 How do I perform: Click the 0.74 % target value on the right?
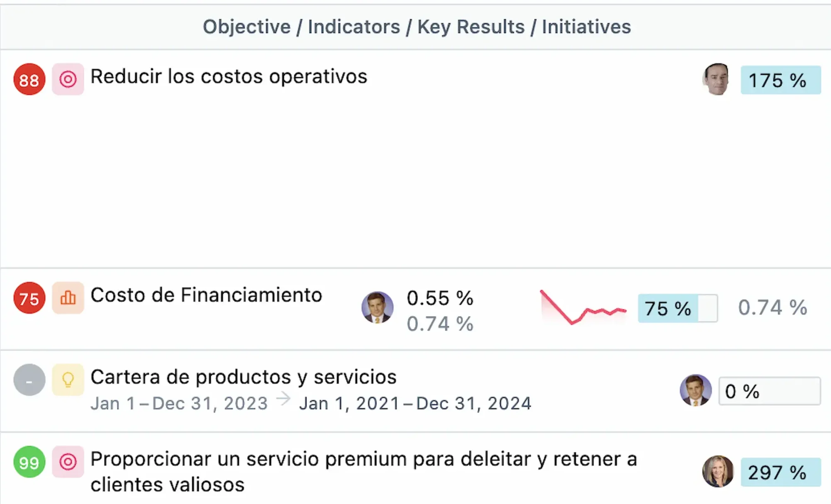pos(771,307)
